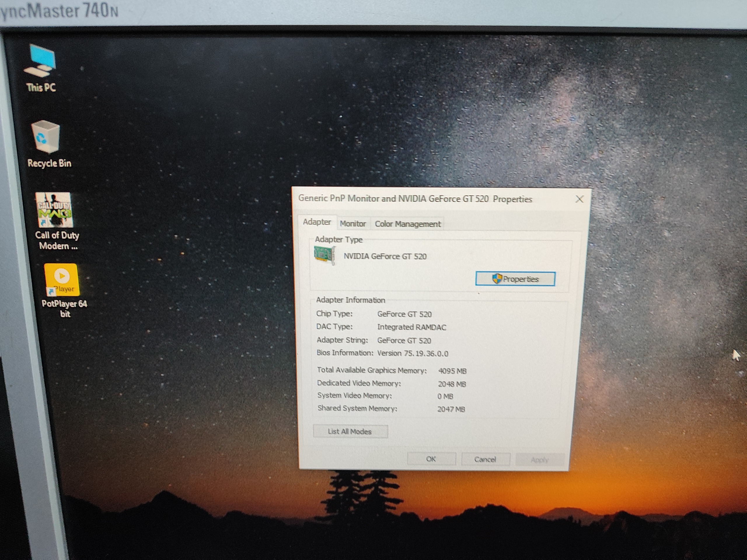Confirm dialog with OK button
Image resolution: width=747 pixels, height=560 pixels.
(431, 459)
